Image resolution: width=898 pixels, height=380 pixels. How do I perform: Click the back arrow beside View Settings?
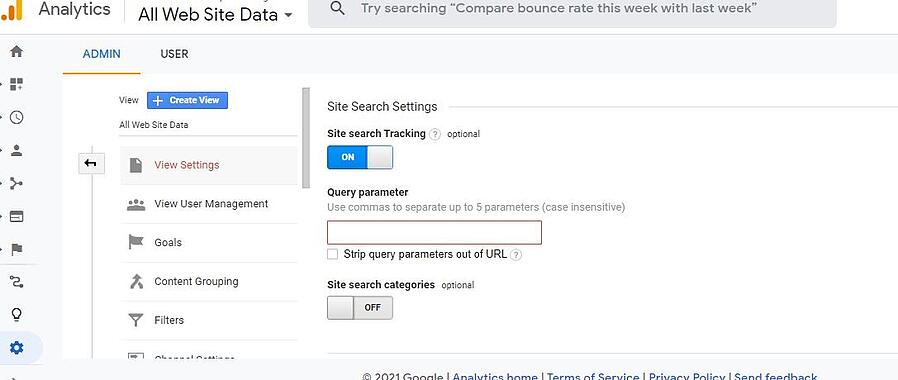click(x=91, y=164)
